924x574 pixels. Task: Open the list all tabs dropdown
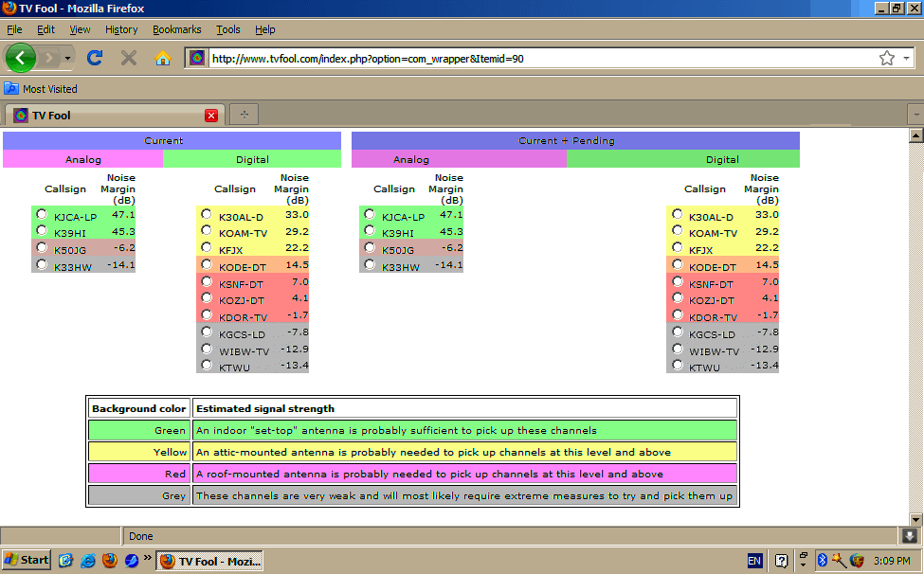coord(915,115)
